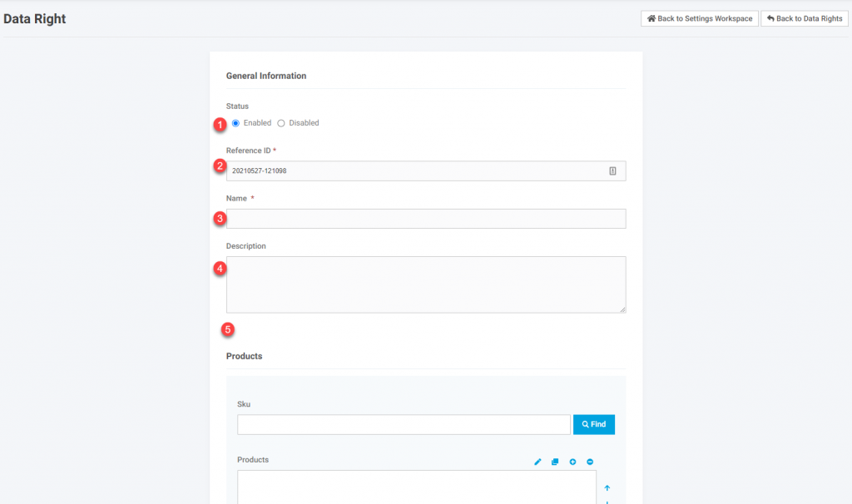
Task: Click the Description textarea resize handle
Action: click(x=622, y=309)
